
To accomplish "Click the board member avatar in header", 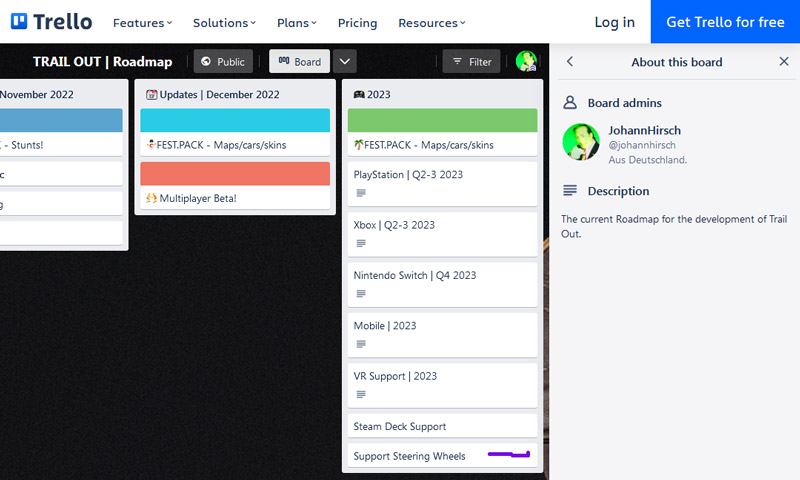I will coord(526,61).
